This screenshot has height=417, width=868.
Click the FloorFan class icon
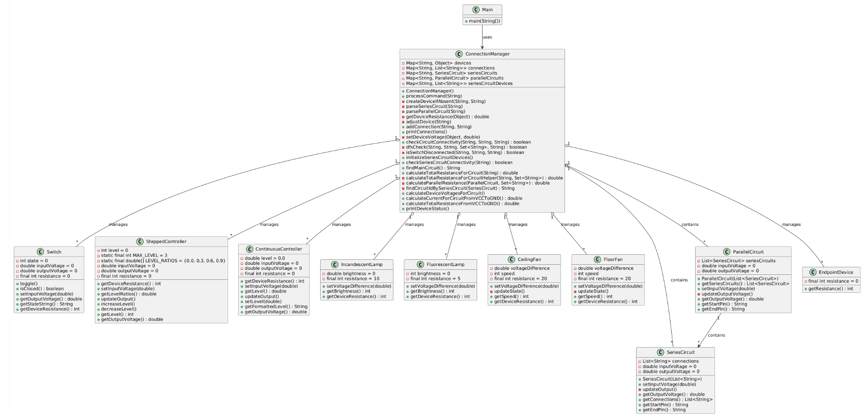point(597,259)
